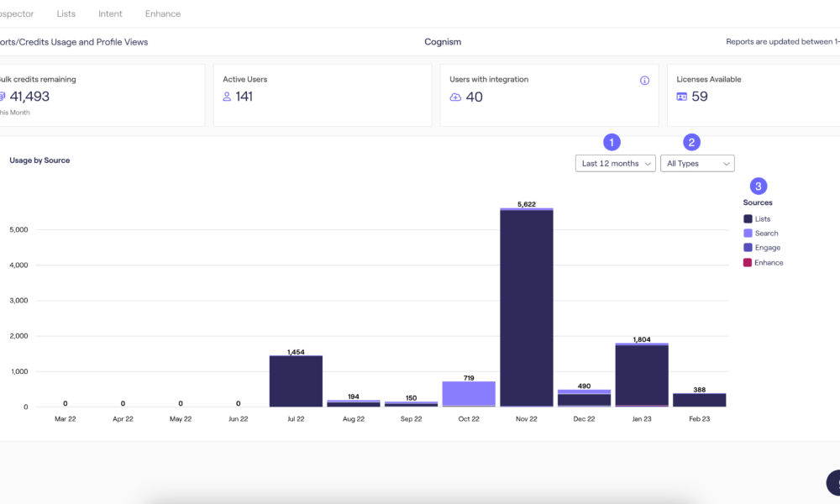Image resolution: width=840 pixels, height=504 pixels.
Task: Click the 719 value label
Action: 469,378
